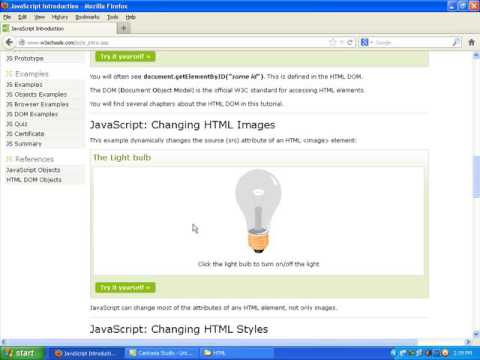Image resolution: width=480 pixels, height=360 pixels.
Task: Open the View menu
Action: pos(40,17)
